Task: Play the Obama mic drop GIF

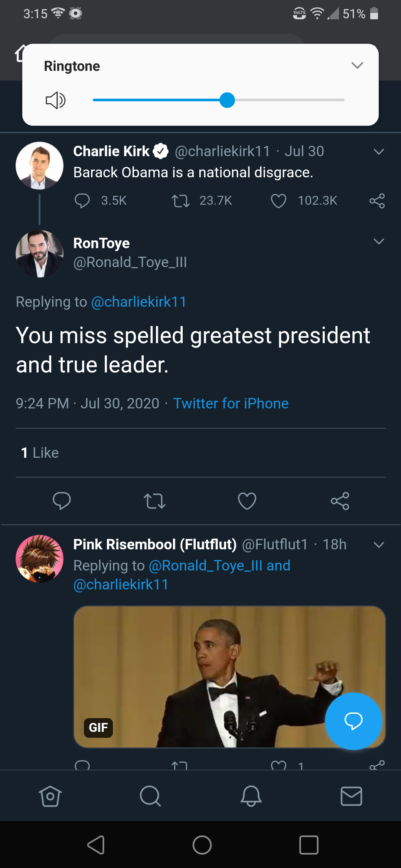Action: pos(229,677)
